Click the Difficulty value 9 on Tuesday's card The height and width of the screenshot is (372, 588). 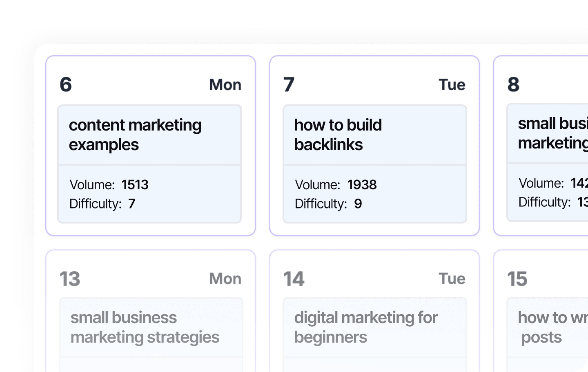tap(357, 204)
